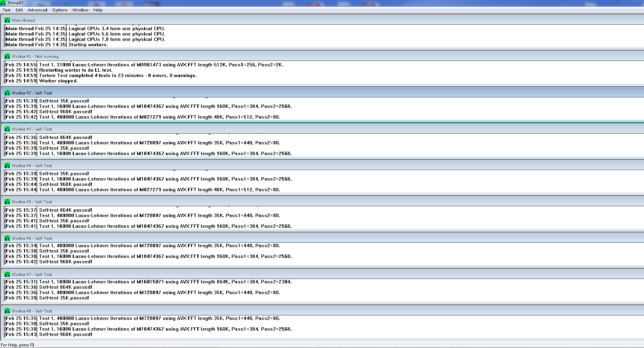Click the Starting workers log line in Main thread
This screenshot has width=644, height=348.
tap(88, 45)
